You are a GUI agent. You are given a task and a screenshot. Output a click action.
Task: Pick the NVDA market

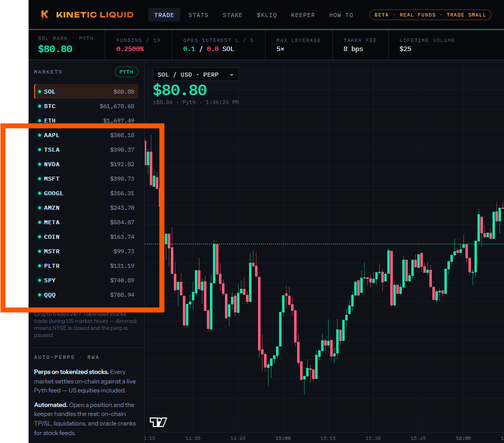click(x=86, y=164)
